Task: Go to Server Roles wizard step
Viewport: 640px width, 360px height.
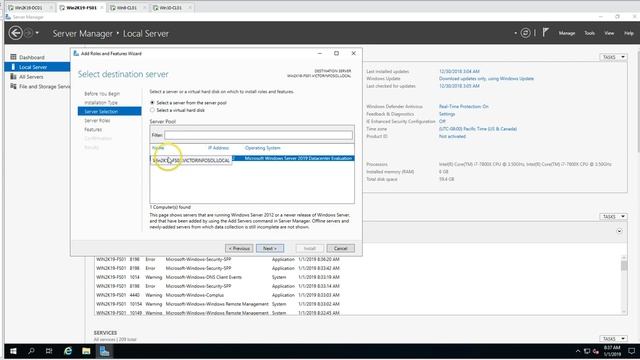Action: tap(97, 120)
